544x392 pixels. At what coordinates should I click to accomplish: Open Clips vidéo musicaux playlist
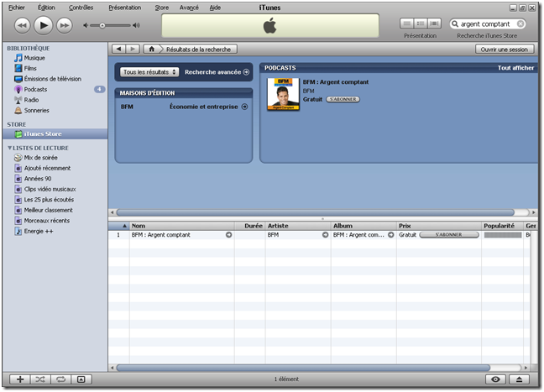50,189
